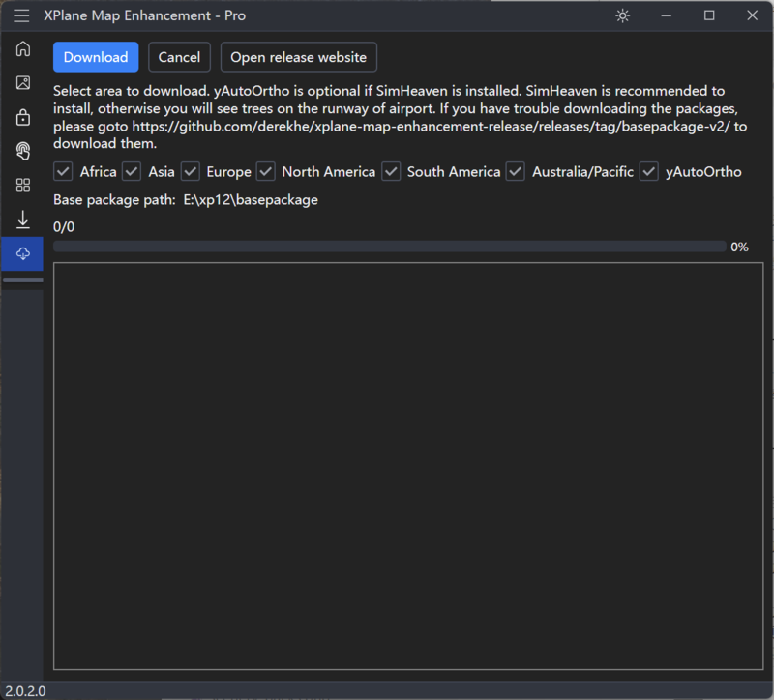This screenshot has width=774, height=700.
Task: Click the 'Base package path:' label
Action: [x=114, y=200]
